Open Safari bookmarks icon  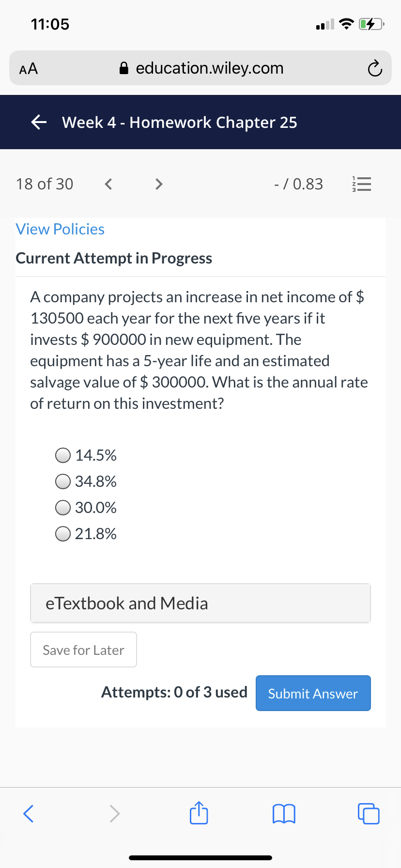coord(284,814)
